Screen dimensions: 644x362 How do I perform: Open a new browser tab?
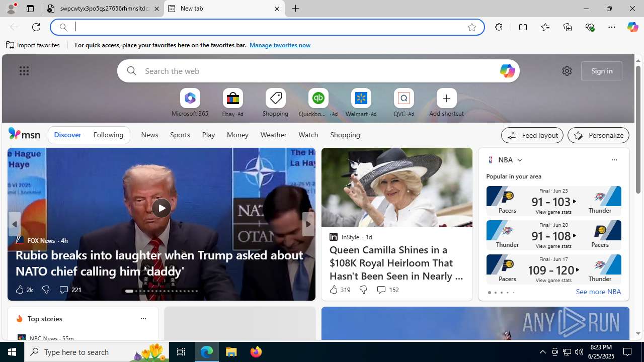[295, 9]
